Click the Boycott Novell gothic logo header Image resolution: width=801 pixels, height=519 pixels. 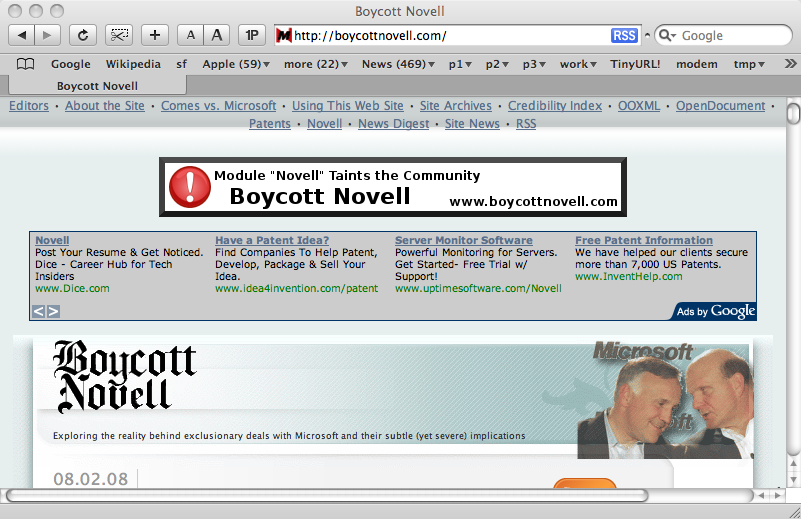click(125, 377)
